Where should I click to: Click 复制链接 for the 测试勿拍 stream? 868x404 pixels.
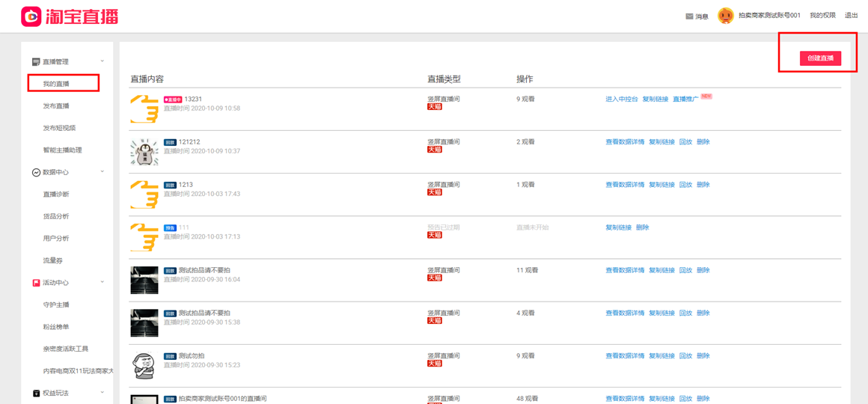tap(662, 356)
